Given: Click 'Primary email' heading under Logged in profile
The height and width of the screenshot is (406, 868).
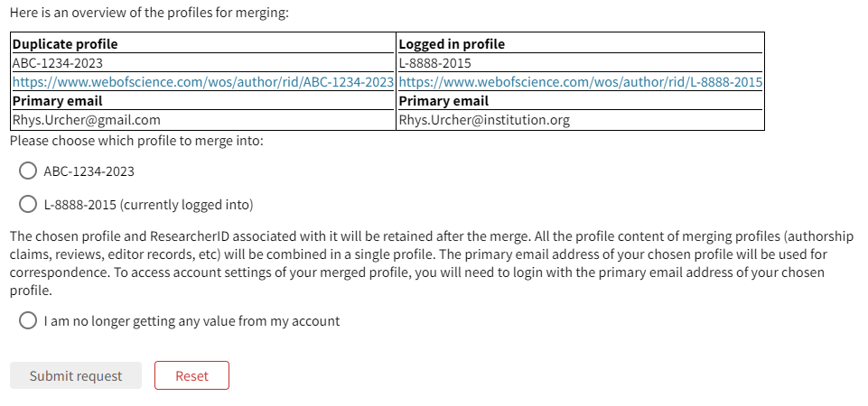Looking at the screenshot, I should 443,101.
